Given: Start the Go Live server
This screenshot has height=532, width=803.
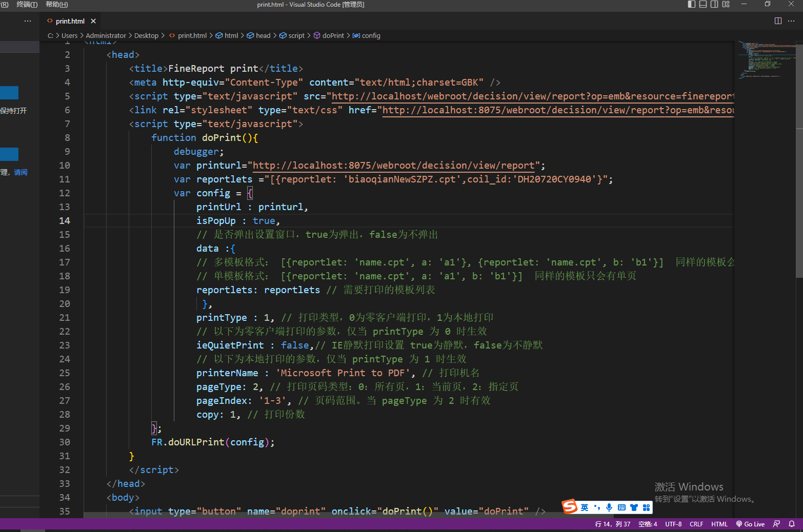Looking at the screenshot, I should (x=750, y=524).
